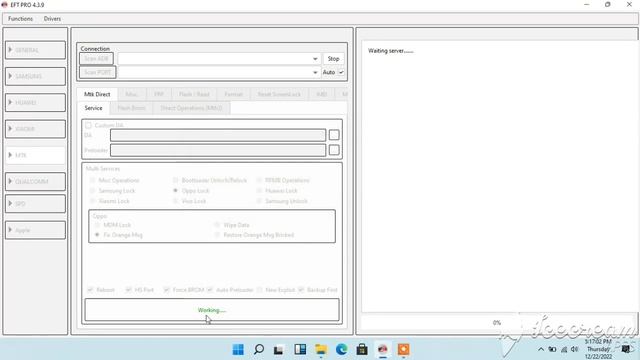Enable the Custom DA checkbox
This screenshot has width=640, height=360.
(88, 125)
